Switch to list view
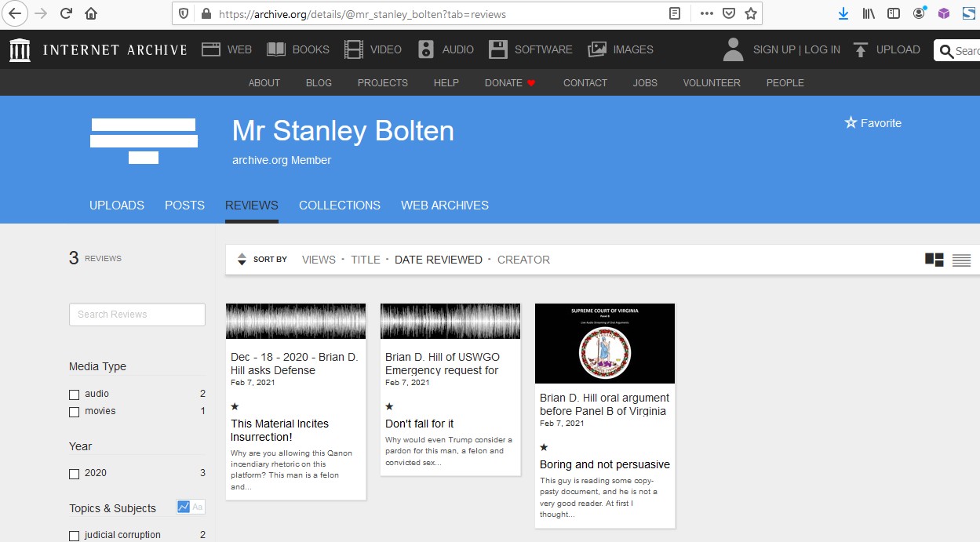 pos(962,260)
